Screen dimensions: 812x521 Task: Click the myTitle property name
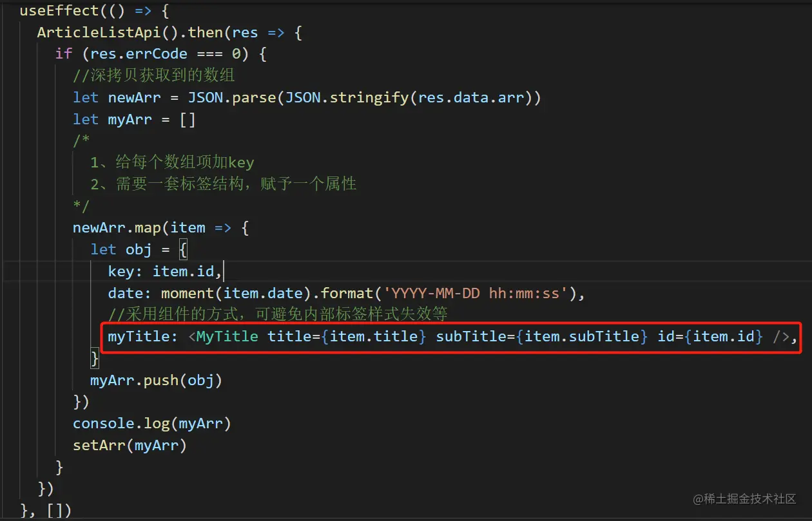coord(139,337)
